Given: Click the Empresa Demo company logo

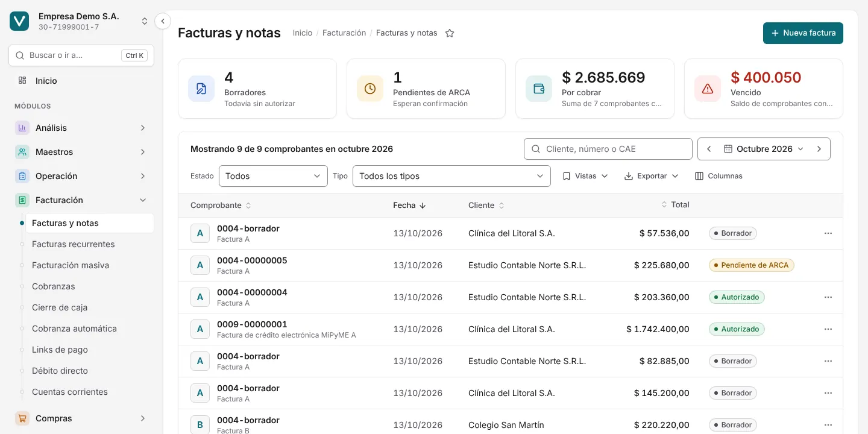Looking at the screenshot, I should pos(19,21).
